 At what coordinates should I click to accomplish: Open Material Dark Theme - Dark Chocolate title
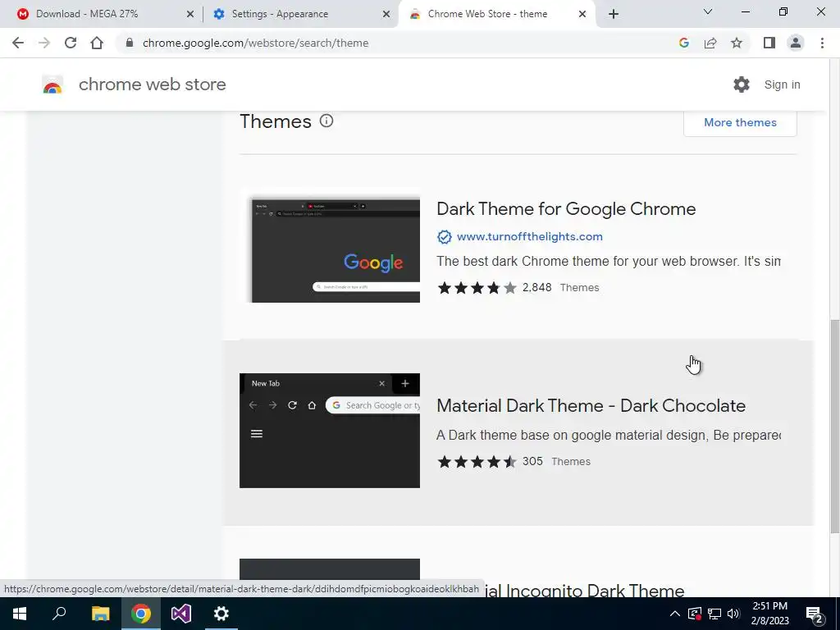[x=591, y=405]
